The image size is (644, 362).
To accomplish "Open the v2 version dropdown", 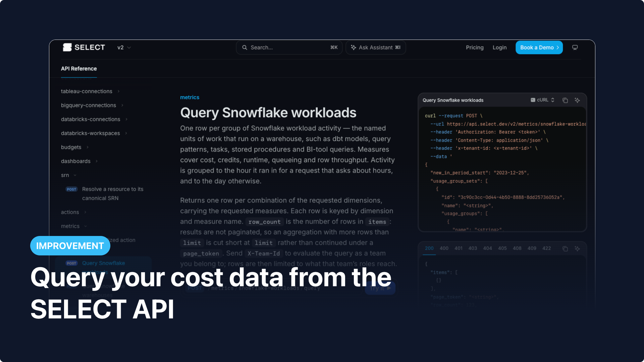I will click(124, 48).
